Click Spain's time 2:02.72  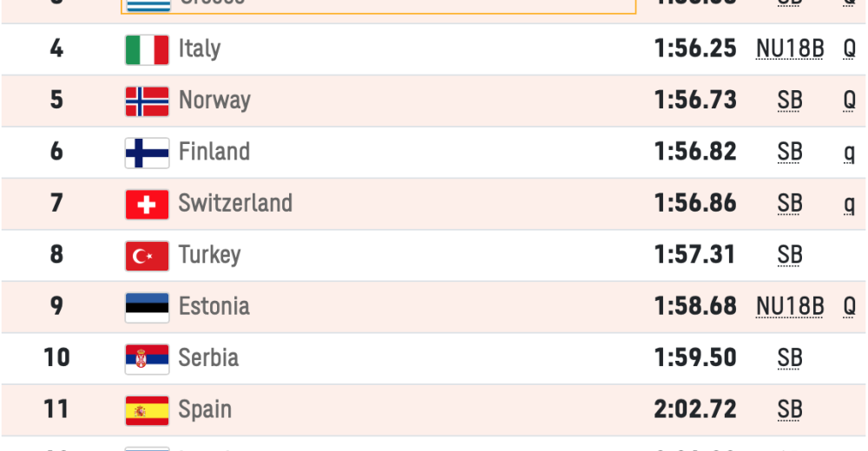coord(694,409)
